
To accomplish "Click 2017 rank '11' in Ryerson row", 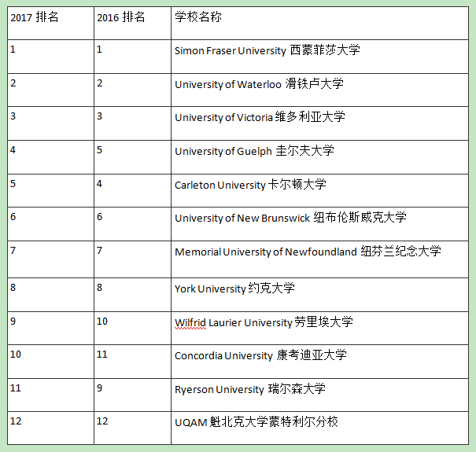I will (16, 388).
